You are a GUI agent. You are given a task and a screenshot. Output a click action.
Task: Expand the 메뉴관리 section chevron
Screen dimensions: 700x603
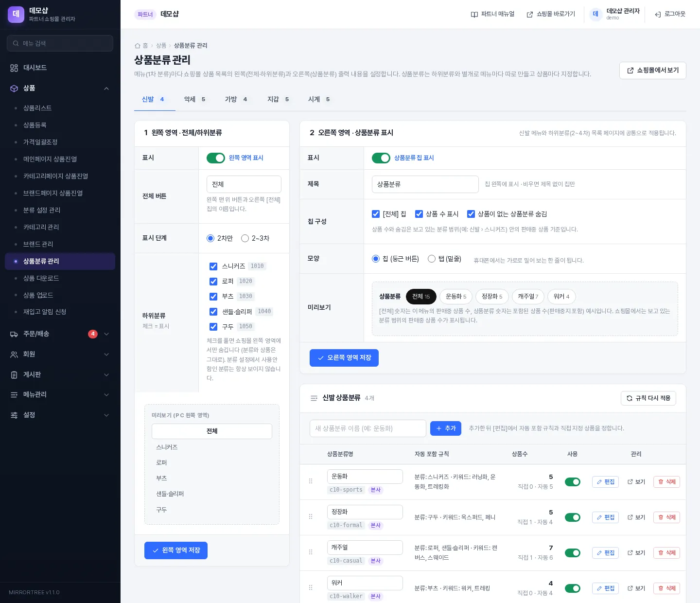pyautogui.click(x=106, y=395)
